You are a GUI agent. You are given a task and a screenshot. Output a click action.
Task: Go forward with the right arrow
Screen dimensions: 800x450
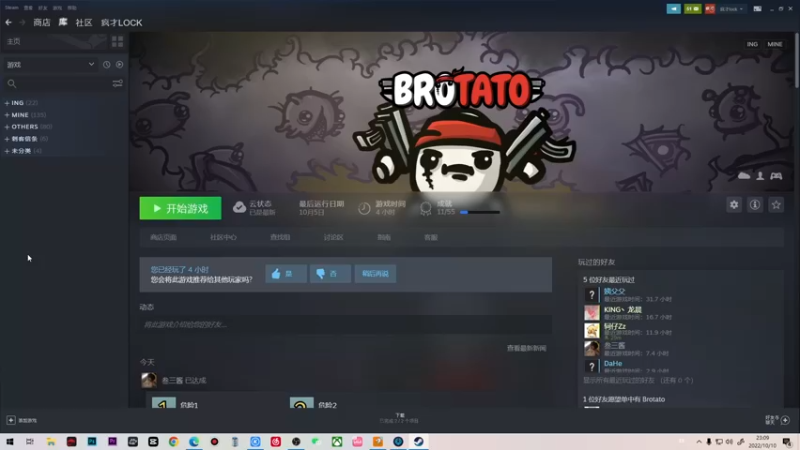pos(22,22)
